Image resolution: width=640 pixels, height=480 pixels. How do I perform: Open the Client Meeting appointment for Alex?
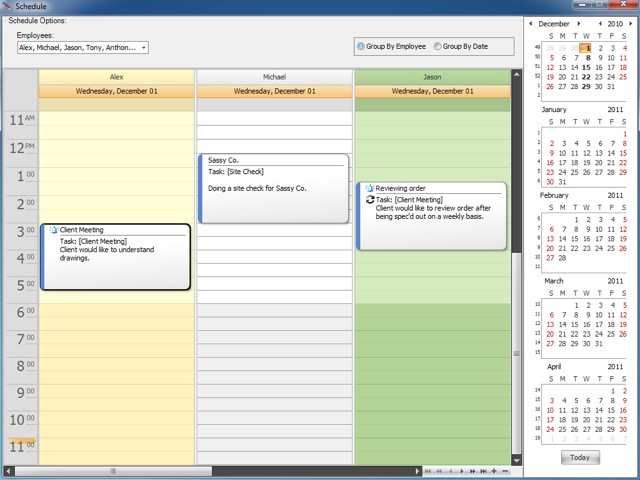click(x=115, y=257)
